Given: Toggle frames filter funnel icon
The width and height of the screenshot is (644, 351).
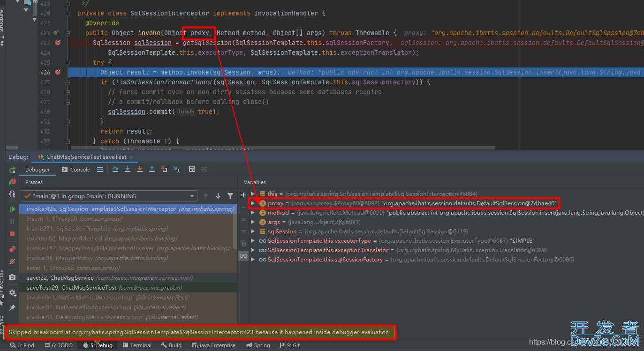Looking at the screenshot, I should [x=230, y=196].
